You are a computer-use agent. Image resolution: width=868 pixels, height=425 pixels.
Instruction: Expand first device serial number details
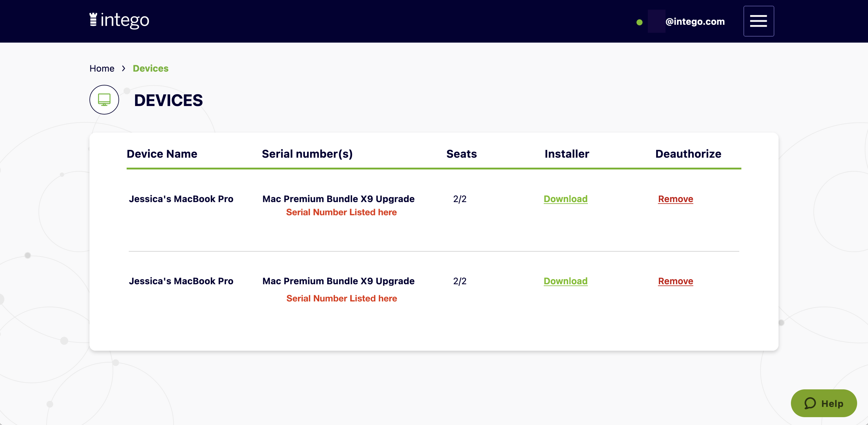click(x=342, y=212)
